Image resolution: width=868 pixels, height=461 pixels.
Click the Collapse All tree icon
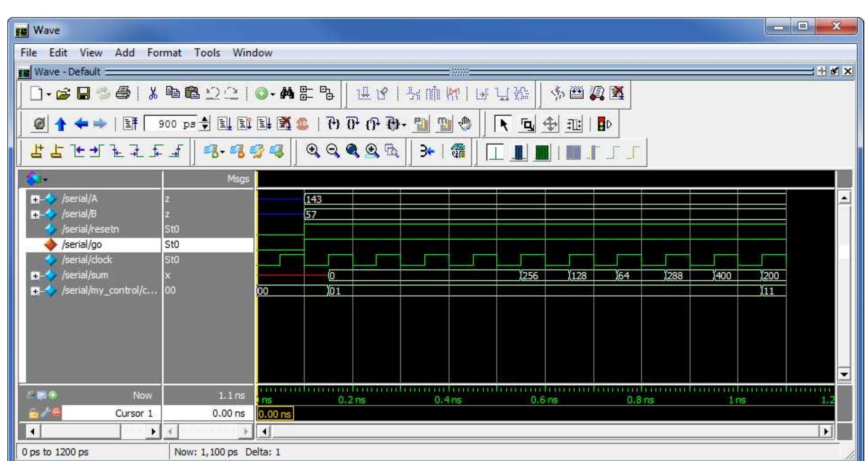327,93
